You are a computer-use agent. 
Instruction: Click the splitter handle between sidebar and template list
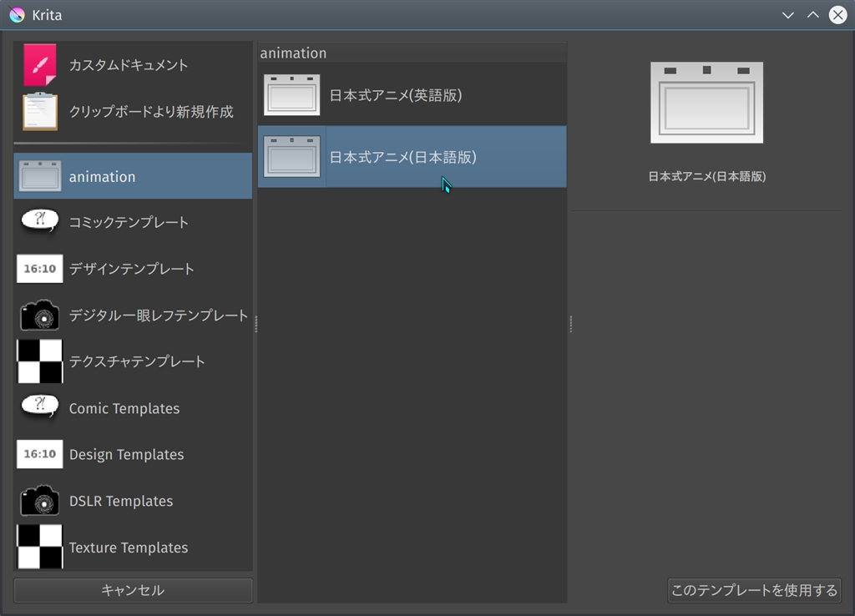click(x=255, y=324)
